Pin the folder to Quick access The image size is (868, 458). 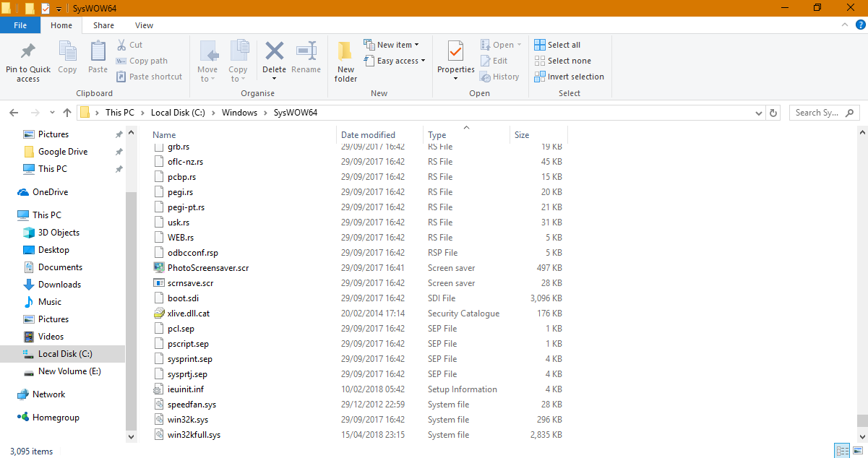point(28,61)
